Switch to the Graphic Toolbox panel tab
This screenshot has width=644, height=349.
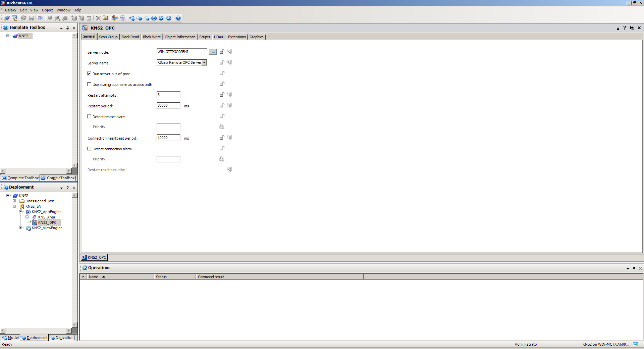[x=58, y=178]
